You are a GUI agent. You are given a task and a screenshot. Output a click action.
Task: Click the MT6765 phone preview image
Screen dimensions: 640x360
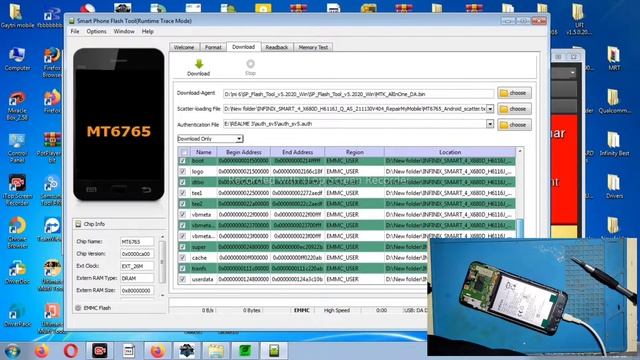point(119,124)
